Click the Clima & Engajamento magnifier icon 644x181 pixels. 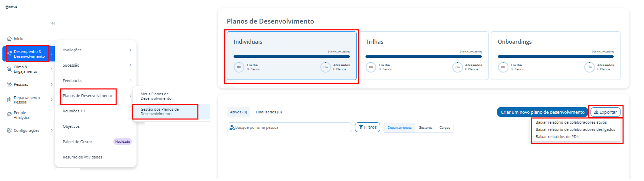9,69
